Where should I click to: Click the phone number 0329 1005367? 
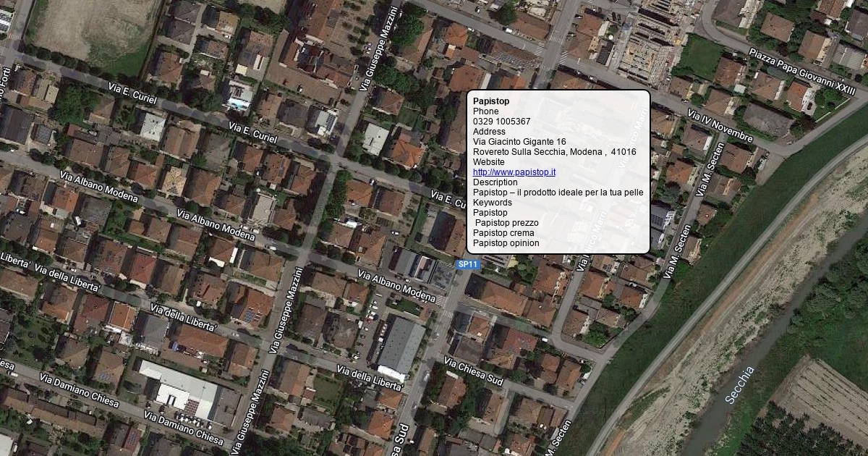(x=501, y=122)
